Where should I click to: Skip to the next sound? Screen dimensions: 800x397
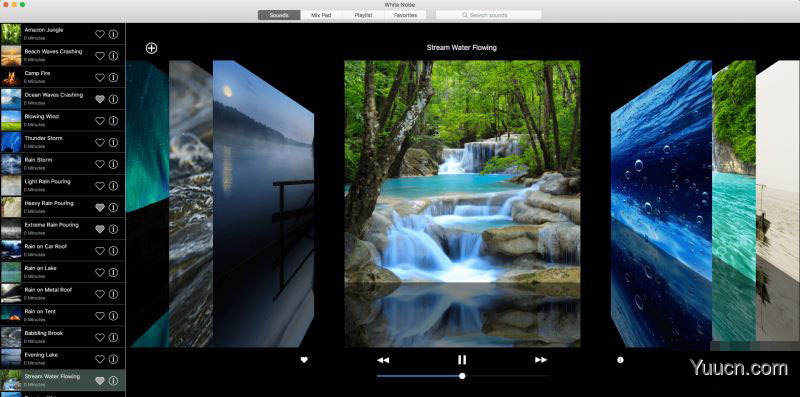click(541, 360)
